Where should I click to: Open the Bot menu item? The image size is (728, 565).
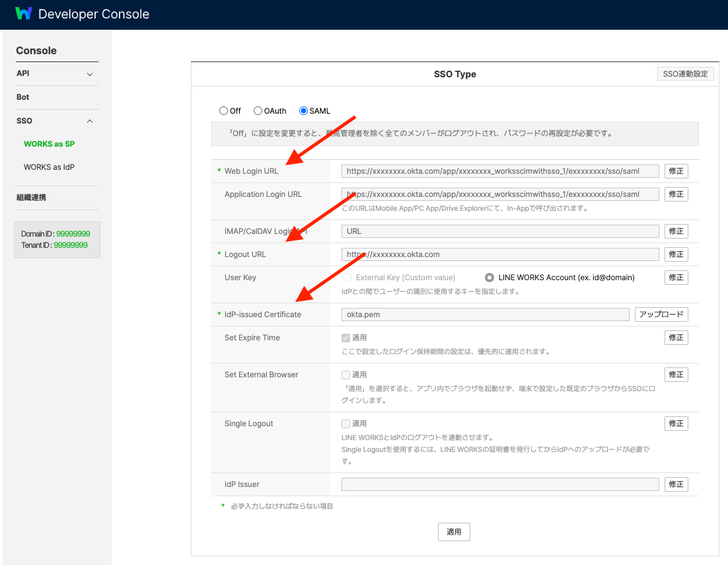tap(22, 97)
